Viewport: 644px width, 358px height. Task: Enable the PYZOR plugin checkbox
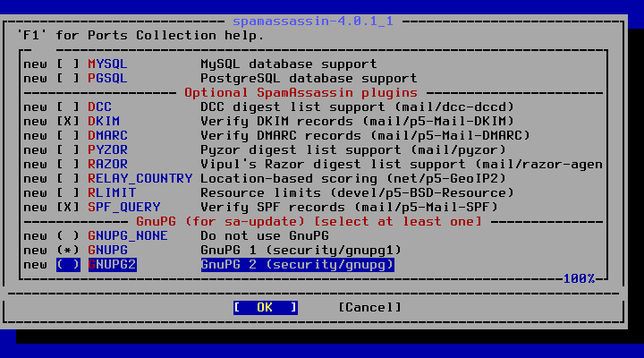68,150
